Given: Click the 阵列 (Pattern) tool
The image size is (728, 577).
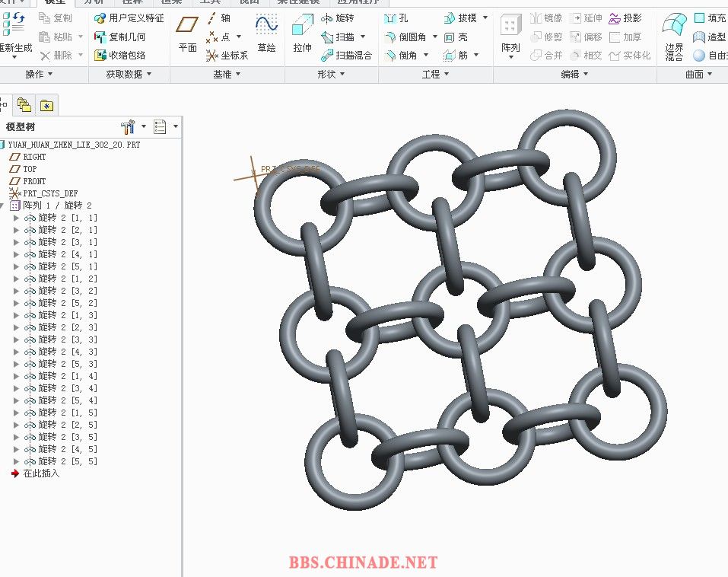Looking at the screenshot, I should coord(510,37).
